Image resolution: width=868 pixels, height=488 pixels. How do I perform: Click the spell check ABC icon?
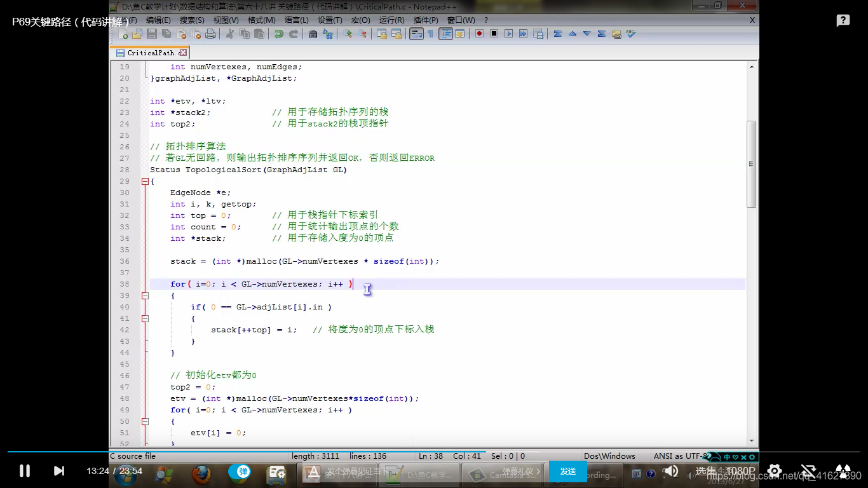click(630, 34)
